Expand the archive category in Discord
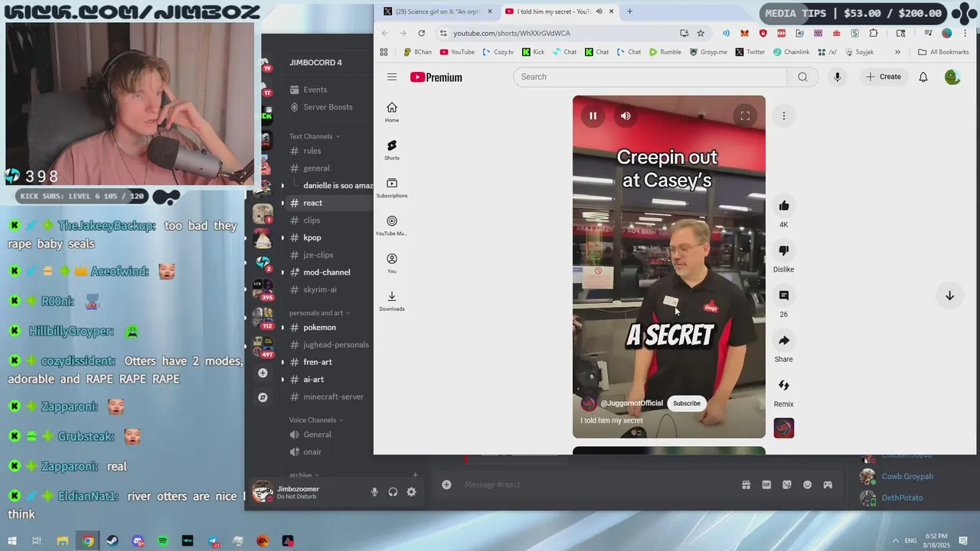 pos(304,475)
